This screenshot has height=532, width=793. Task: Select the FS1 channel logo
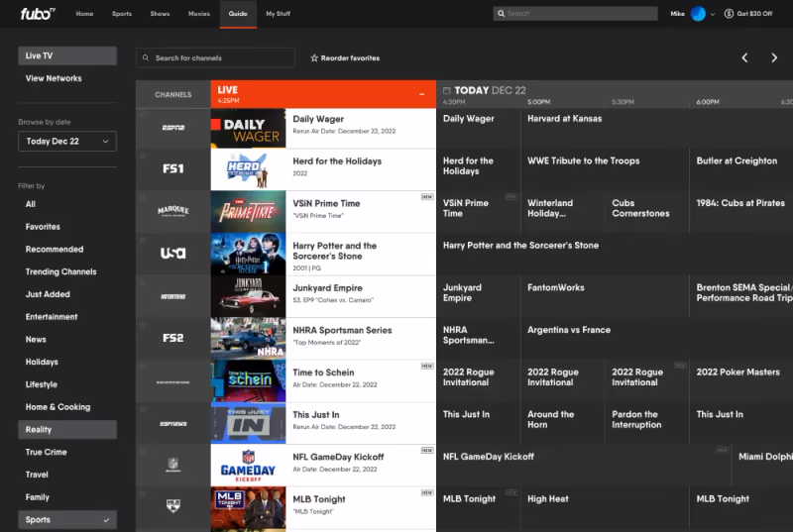pos(172,168)
